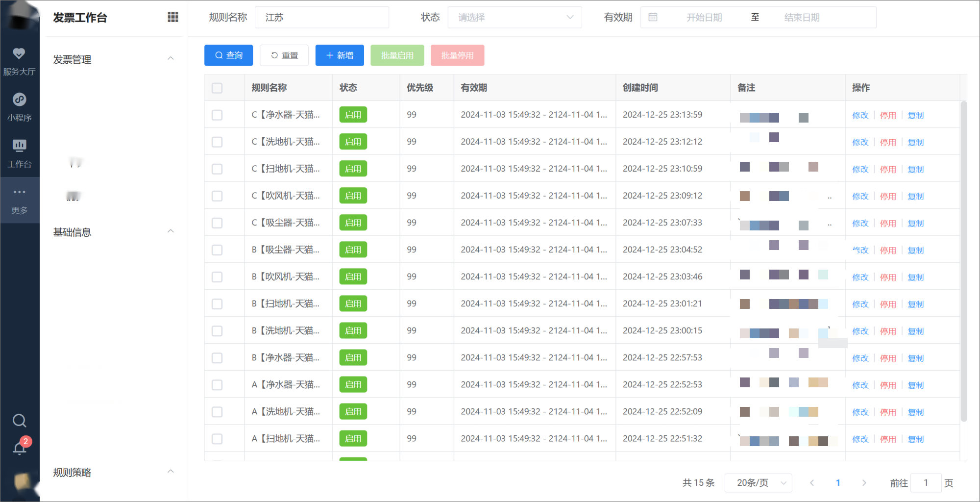The height and width of the screenshot is (502, 980).
Task: Tick the select-all header checkbox
Action: pyautogui.click(x=217, y=88)
